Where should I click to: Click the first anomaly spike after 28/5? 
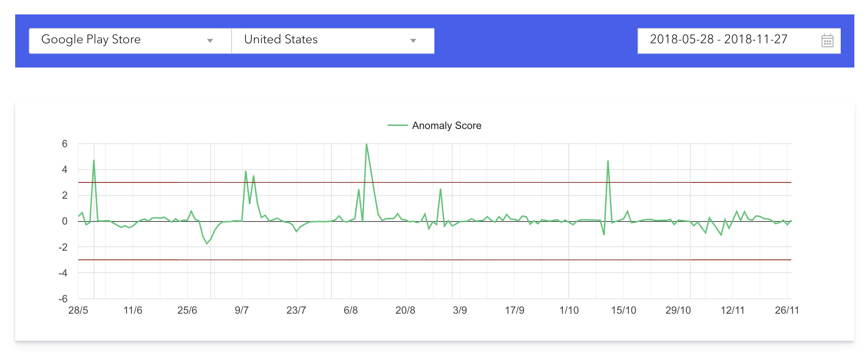click(x=94, y=161)
